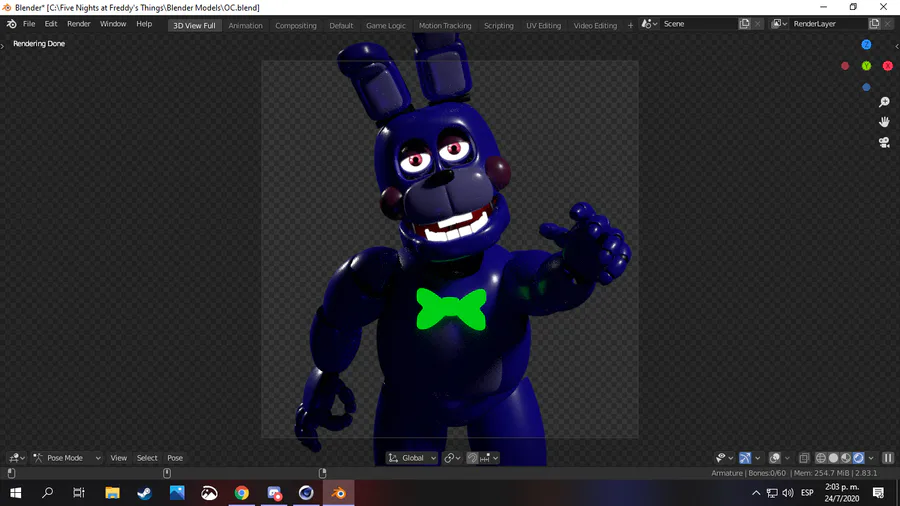Open the editor type dropdown

click(16, 458)
